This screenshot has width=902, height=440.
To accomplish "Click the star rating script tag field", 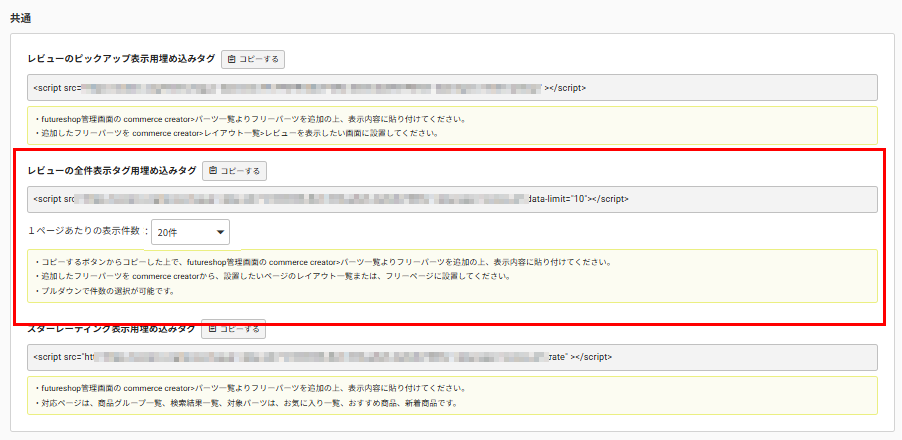I will click(x=452, y=357).
